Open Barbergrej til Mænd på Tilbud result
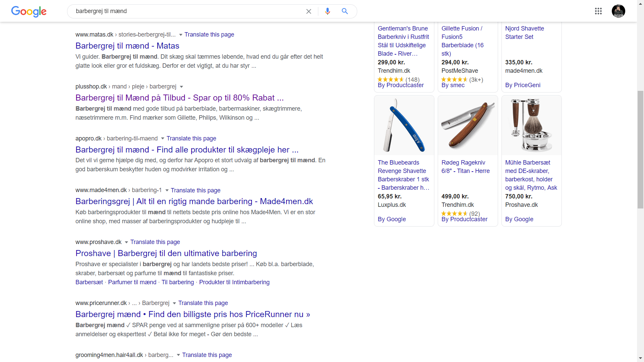 point(179,98)
